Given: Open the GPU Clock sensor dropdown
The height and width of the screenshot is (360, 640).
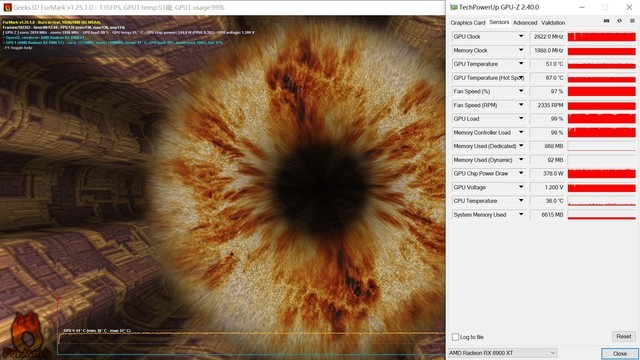Looking at the screenshot, I should (x=521, y=36).
